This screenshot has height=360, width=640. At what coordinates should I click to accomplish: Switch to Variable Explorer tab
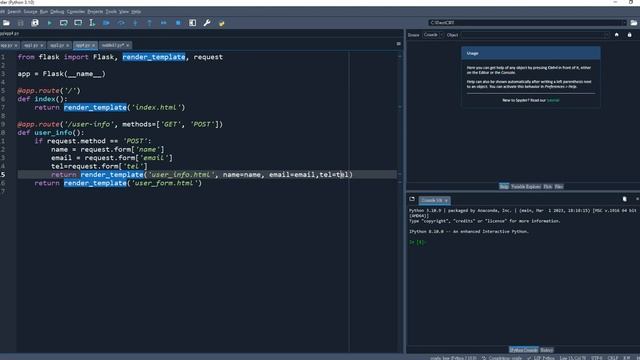pyautogui.click(x=526, y=187)
